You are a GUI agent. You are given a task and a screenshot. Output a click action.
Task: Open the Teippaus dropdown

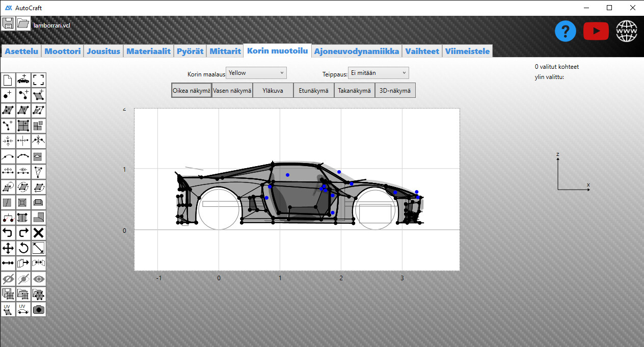[378, 73]
